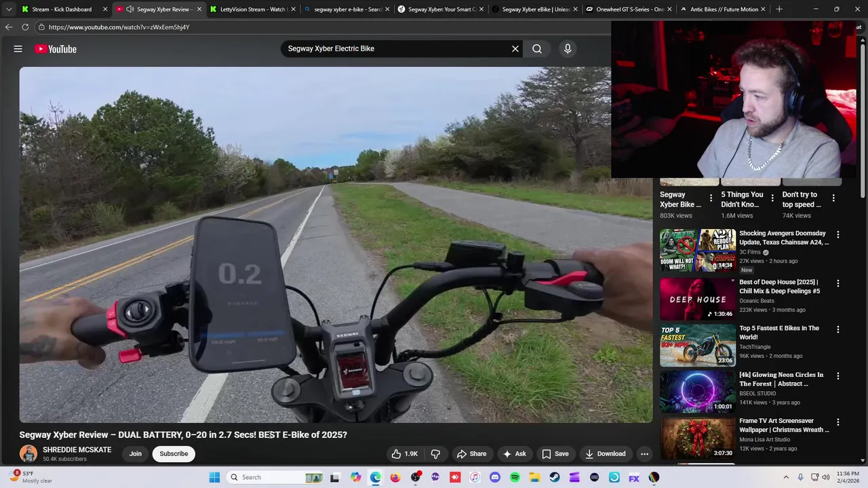Switch to Segway Xyber: Your Smart tab

[439, 9]
